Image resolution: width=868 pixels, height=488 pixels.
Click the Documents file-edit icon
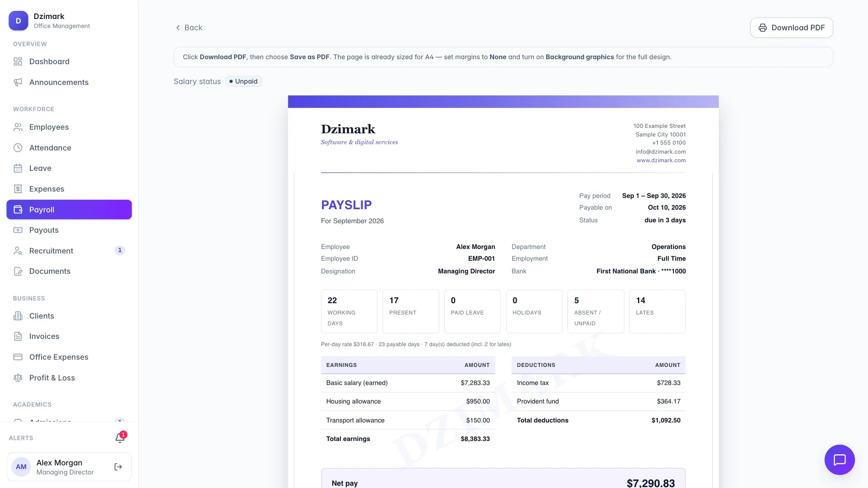tap(18, 271)
